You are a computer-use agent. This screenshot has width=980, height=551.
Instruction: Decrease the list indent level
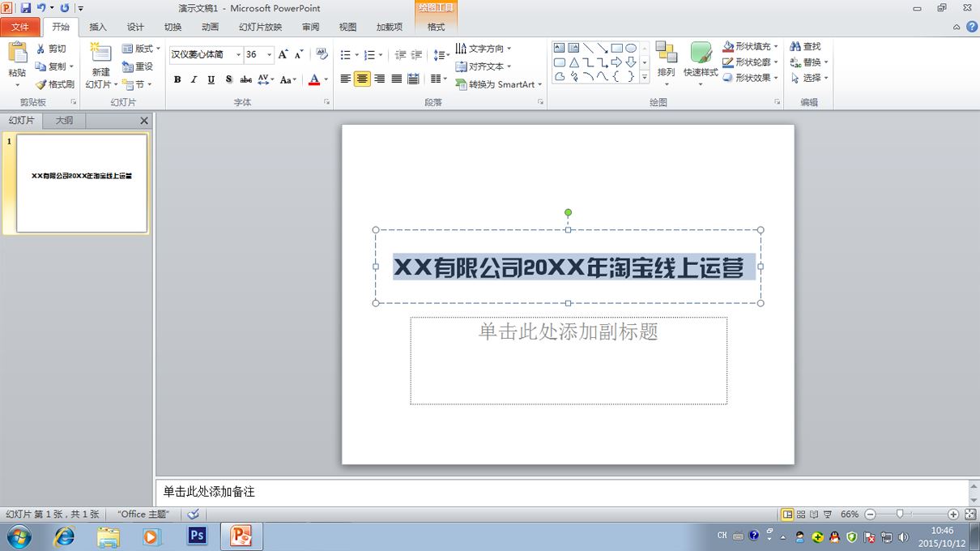[x=400, y=55]
